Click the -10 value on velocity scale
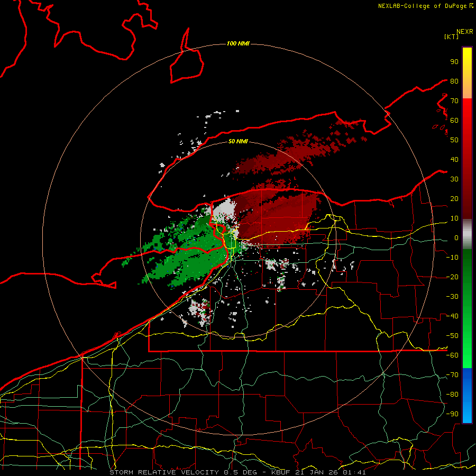Screen dimensions: 476x476 (x=452, y=258)
